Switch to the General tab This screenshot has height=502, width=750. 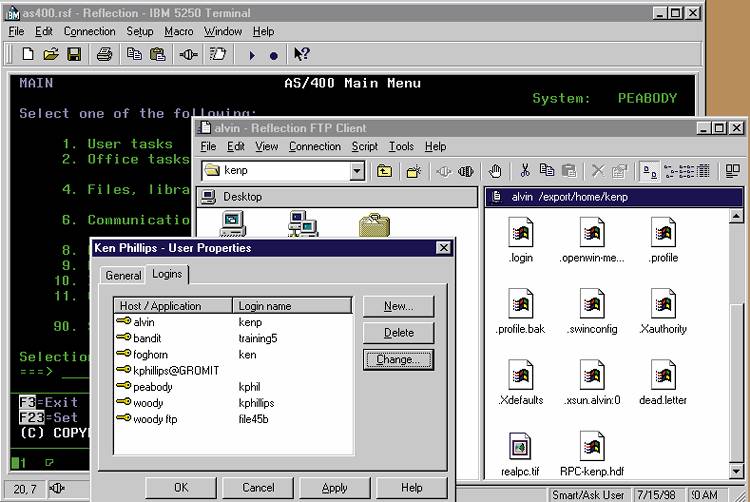123,275
